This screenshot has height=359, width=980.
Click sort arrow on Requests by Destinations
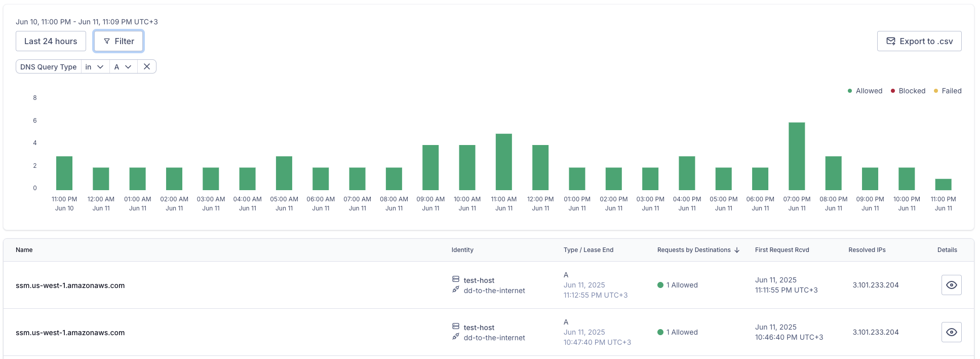pos(737,250)
